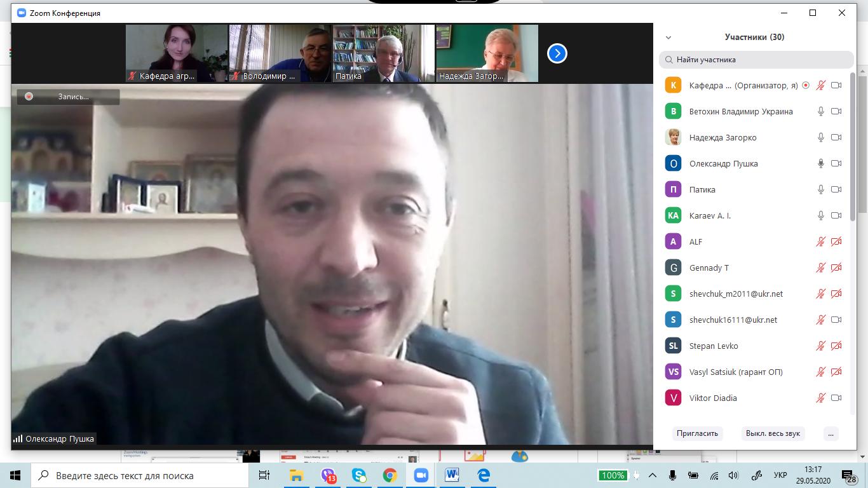Click Stepan Levko's disabled camera icon

(836, 346)
